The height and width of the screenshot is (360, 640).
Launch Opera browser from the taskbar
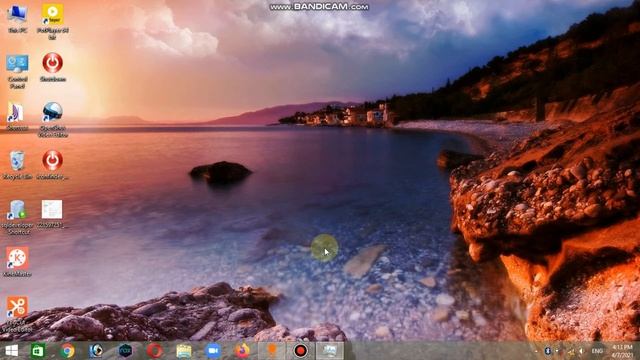click(155, 351)
